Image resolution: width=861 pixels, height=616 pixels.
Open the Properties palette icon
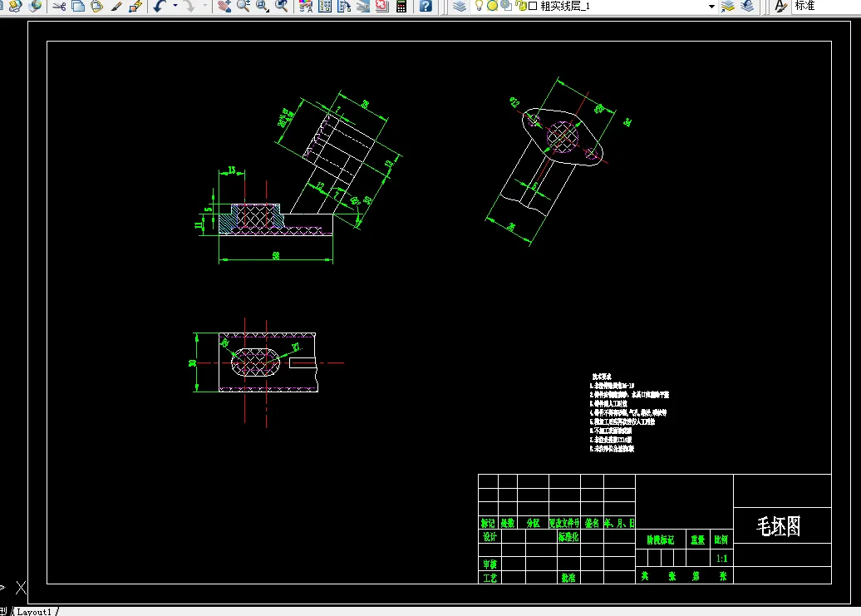point(306,6)
